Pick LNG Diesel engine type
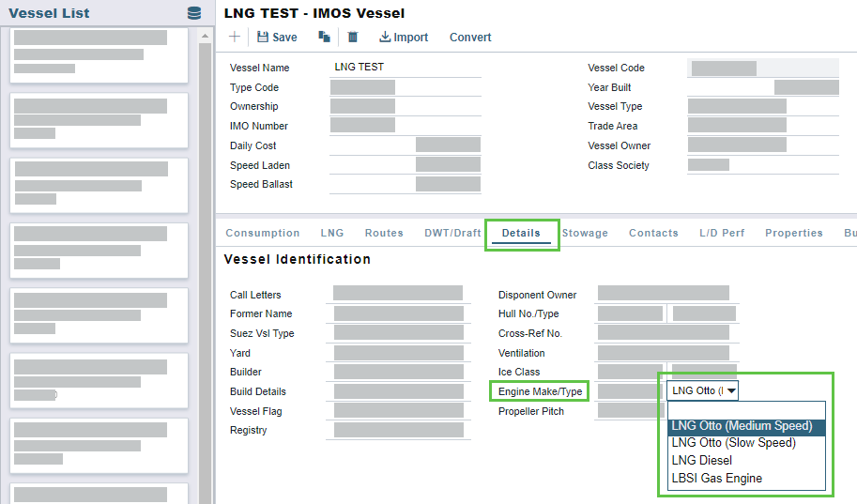This screenshot has height=504, width=857. [701, 461]
